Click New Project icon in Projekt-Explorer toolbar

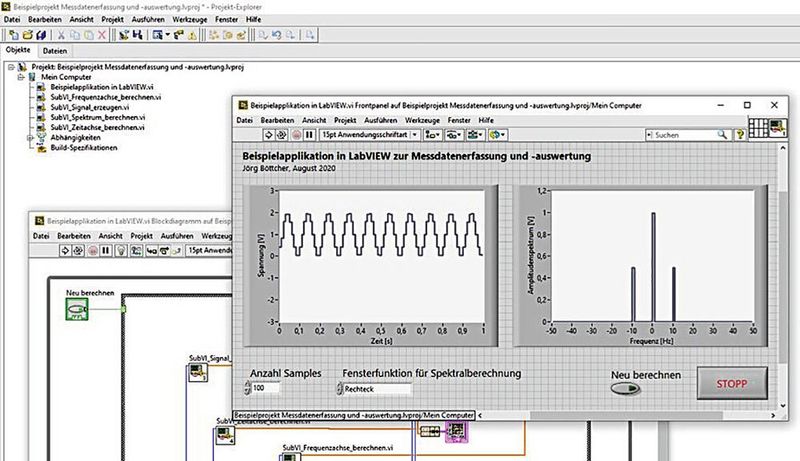click(x=14, y=35)
